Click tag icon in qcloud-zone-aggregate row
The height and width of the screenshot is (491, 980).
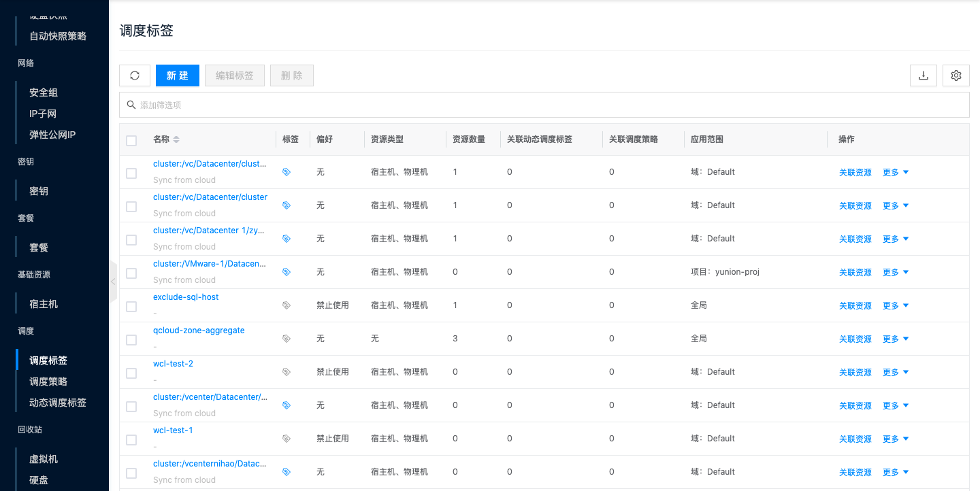point(287,339)
